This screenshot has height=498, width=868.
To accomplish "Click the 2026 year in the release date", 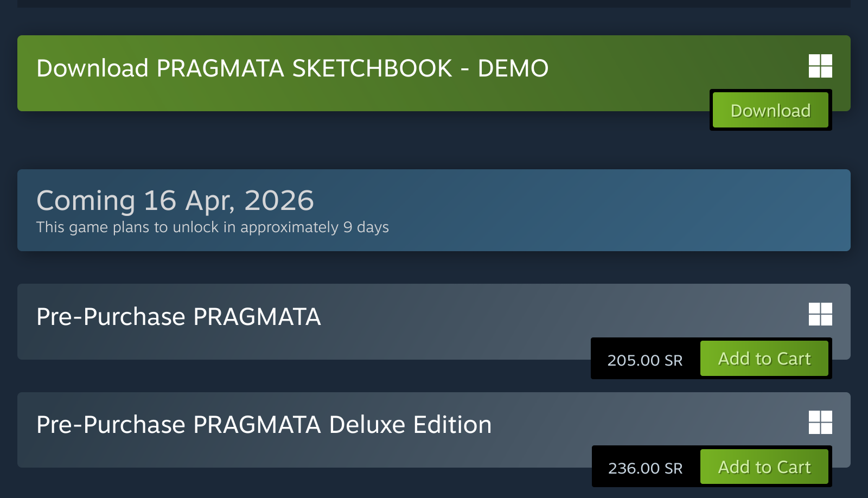I will pyautogui.click(x=279, y=201).
